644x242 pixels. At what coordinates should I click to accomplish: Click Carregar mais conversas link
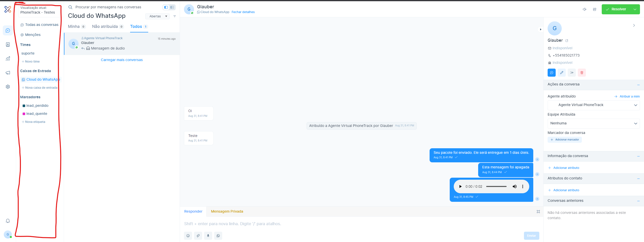pyautogui.click(x=122, y=60)
